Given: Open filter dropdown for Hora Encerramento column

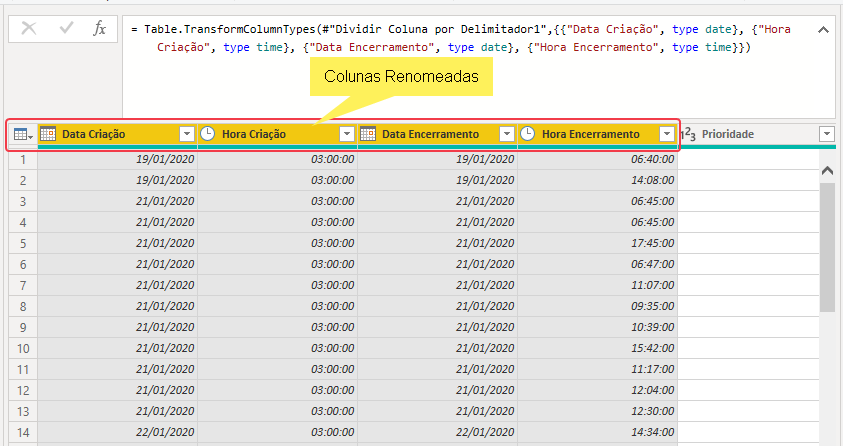Looking at the screenshot, I should point(667,134).
